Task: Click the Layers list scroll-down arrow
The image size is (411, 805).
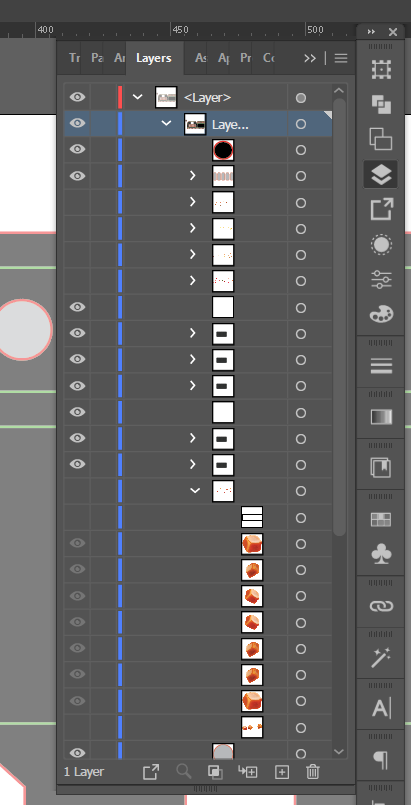Action: coord(339,752)
